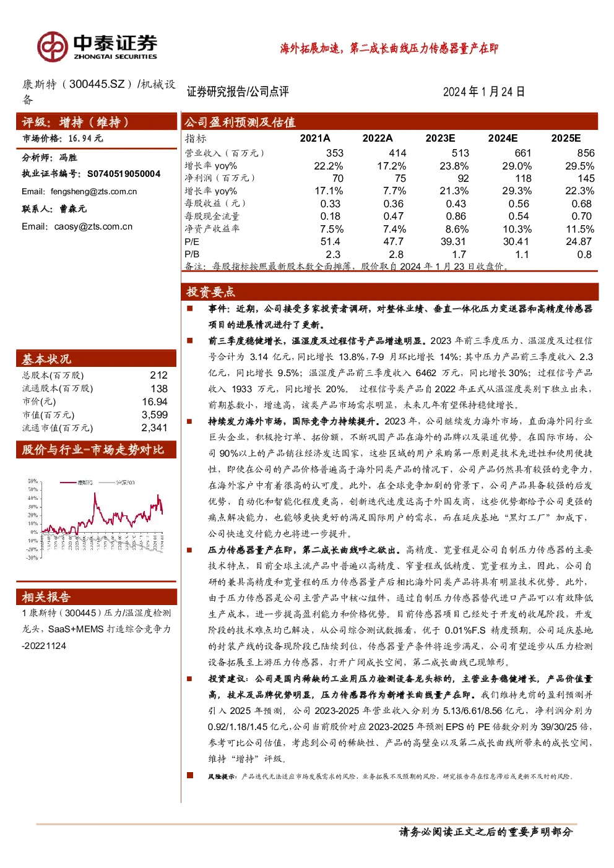Click share price value 16.94

(155, 402)
